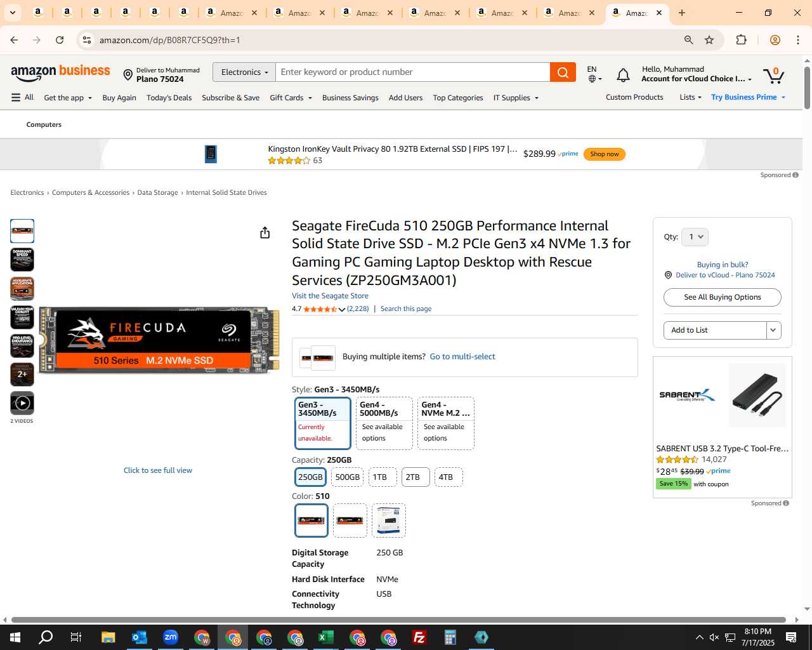Viewport: 812px width, 650px height.
Task: Choose the 250GB capacity option
Action: click(x=311, y=477)
